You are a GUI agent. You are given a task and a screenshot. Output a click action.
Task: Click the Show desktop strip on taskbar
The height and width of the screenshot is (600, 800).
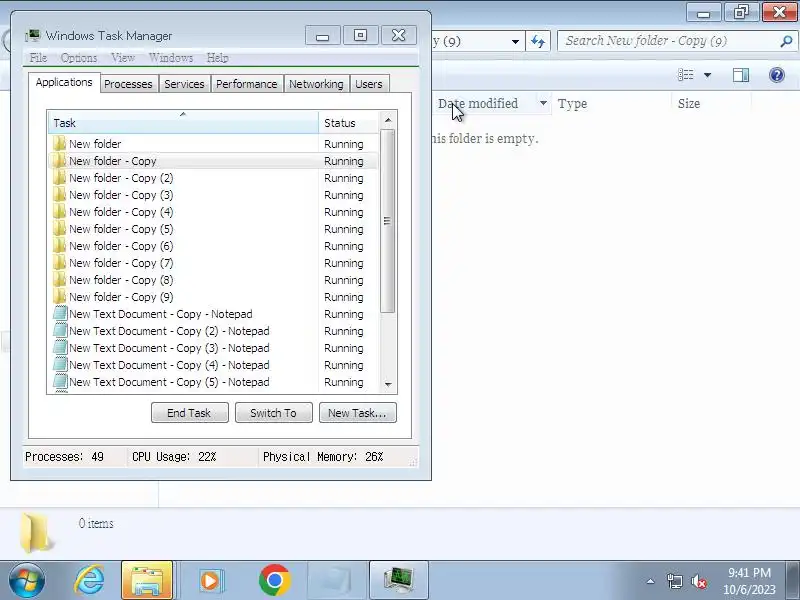pyautogui.click(x=795, y=580)
